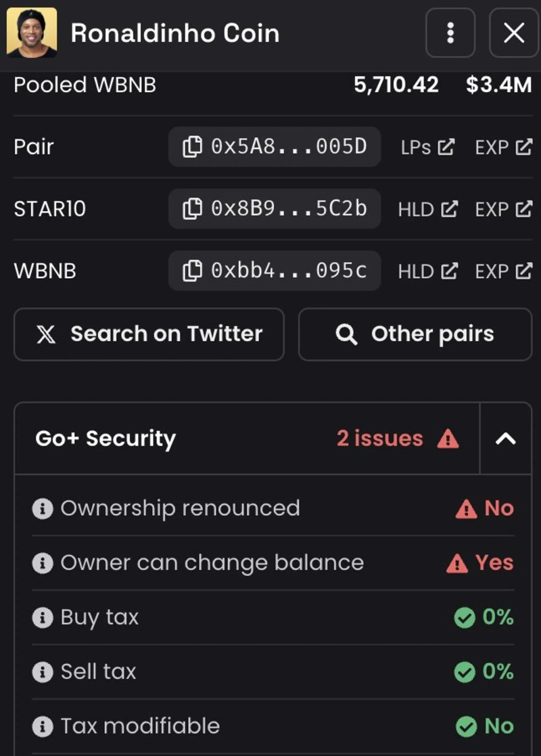Open STAR10 EXP explorer link
This screenshot has height=756, width=541.
coord(503,209)
